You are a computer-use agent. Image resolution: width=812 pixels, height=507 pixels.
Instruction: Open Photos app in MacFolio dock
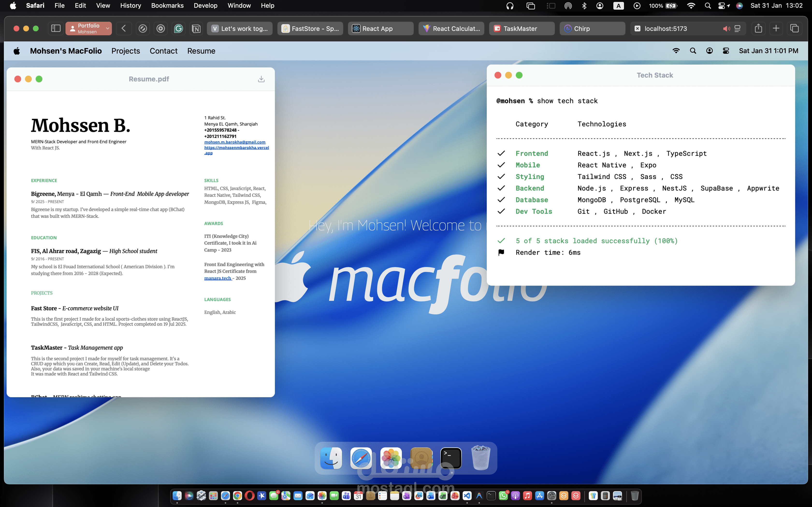[391, 458]
